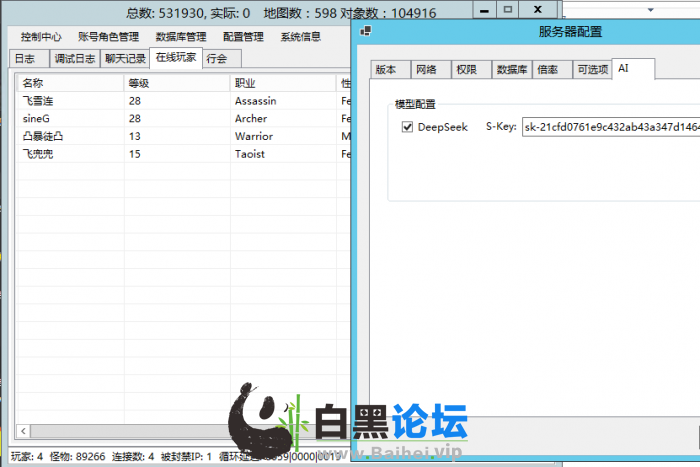Viewport: 700px width, 467px height.
Task: Open the 网络 settings tab
Action: 426,70
